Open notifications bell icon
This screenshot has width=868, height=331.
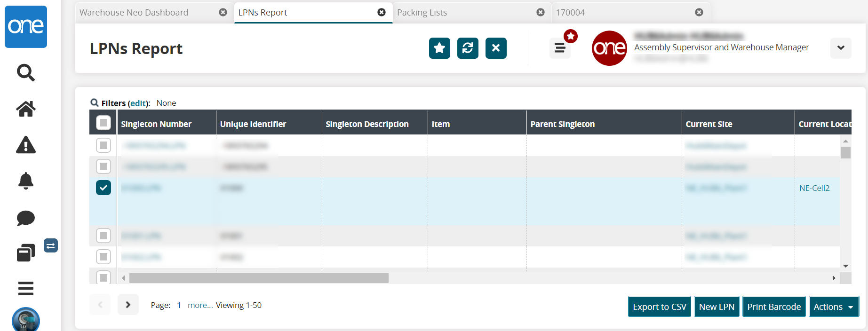click(x=26, y=181)
